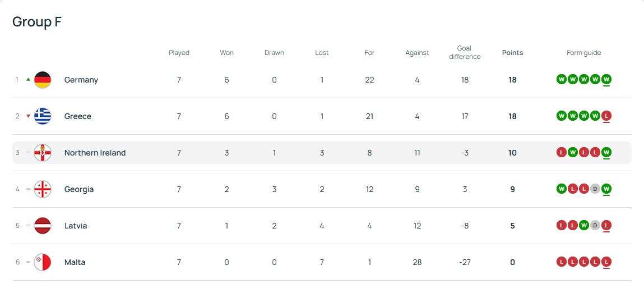This screenshot has height=288, width=644.
Task: Click the Greece flag icon
Action: coord(42,116)
